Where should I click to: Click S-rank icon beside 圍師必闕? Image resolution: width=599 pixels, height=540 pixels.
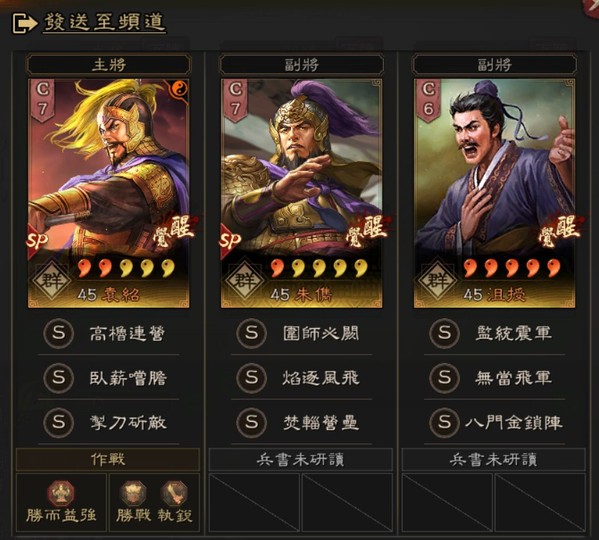tap(251, 333)
